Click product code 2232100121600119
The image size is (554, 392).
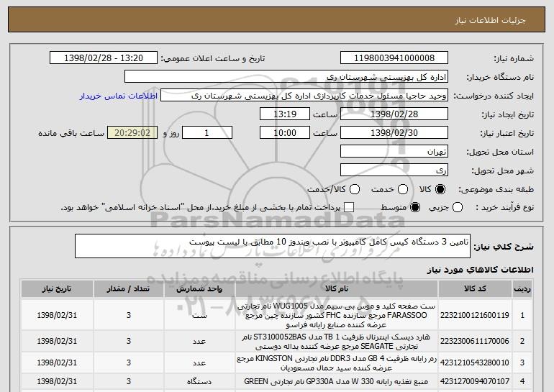click(475, 315)
